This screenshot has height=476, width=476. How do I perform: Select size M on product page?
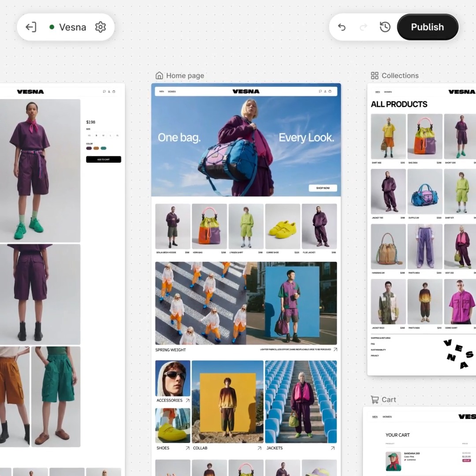103,135
